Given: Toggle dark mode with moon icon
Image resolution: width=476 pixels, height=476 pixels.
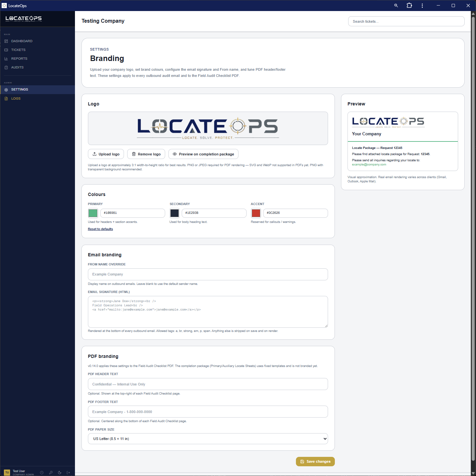Looking at the screenshot, I should tap(59, 473).
